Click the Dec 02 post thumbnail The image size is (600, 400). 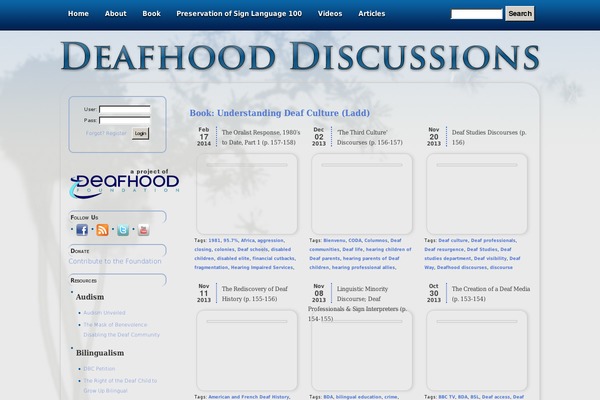(362, 194)
